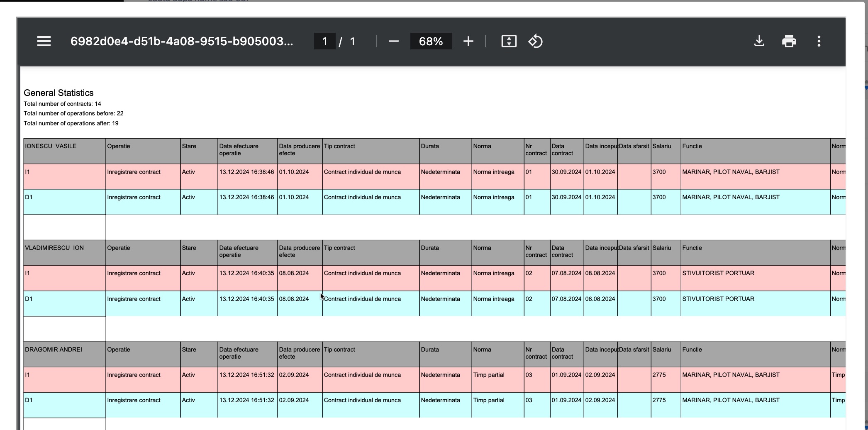This screenshot has width=868, height=430.
Task: Click 'Activ' status in DRAGOMIR I1 row
Action: (188, 375)
